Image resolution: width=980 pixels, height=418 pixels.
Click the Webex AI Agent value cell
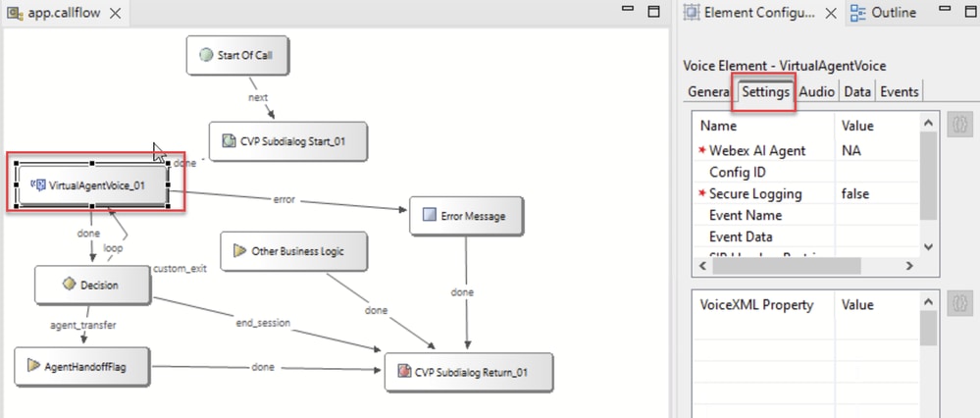878,150
